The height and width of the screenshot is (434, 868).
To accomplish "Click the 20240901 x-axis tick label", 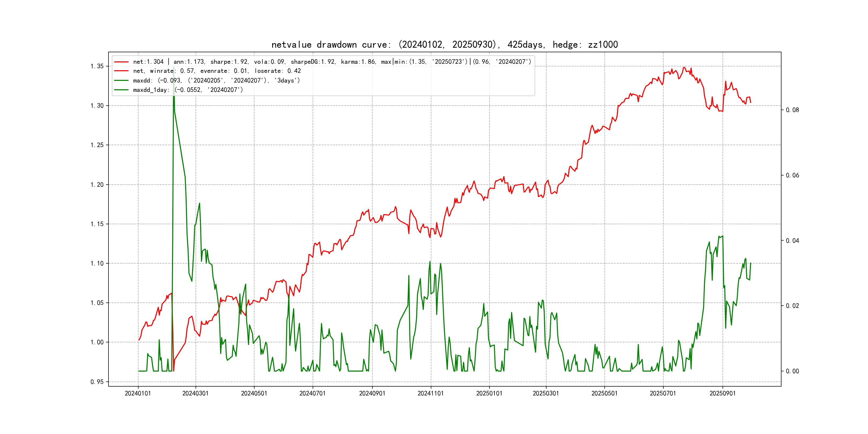I will click(372, 393).
